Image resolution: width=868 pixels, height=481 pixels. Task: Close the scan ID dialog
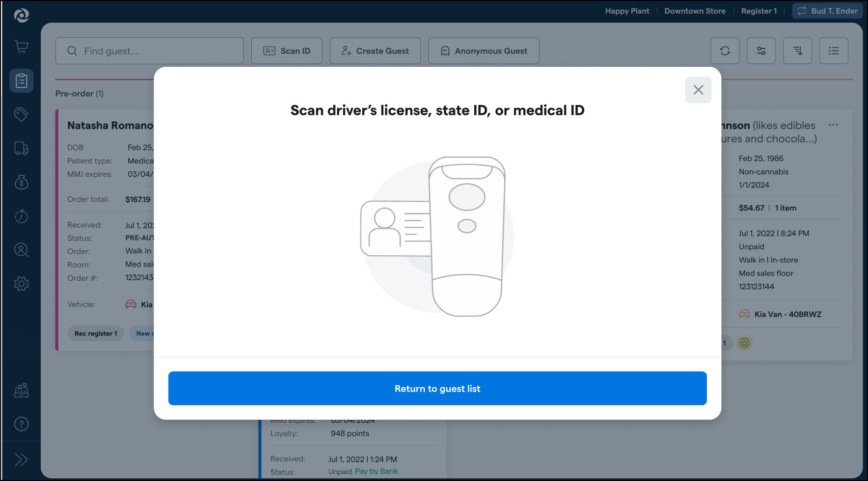coord(698,90)
